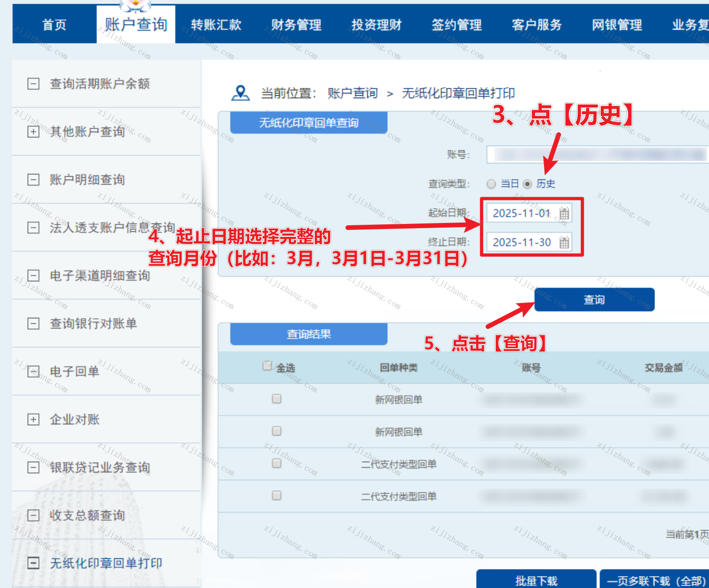The height and width of the screenshot is (588, 709).
Task: Toggle the 电子回单 collapse icon
Action: pos(33,371)
